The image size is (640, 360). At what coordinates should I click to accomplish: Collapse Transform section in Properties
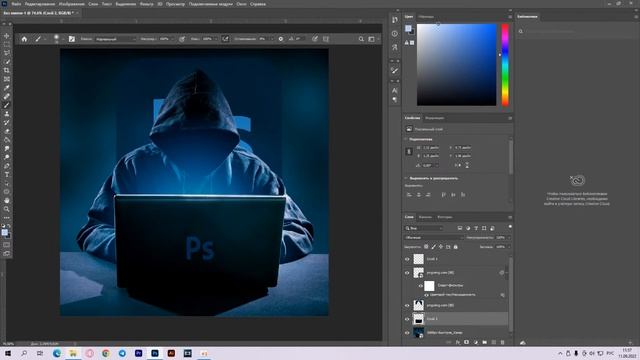406,139
